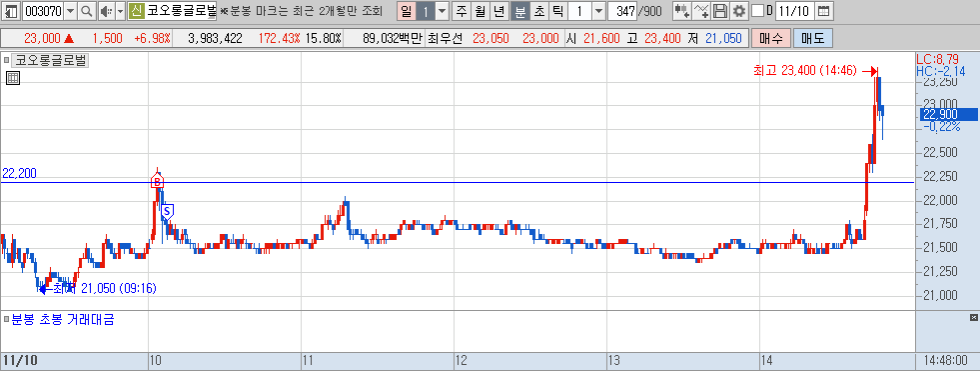
Task: Expand the dropdown next to speaker icon
Action: pos(120,11)
